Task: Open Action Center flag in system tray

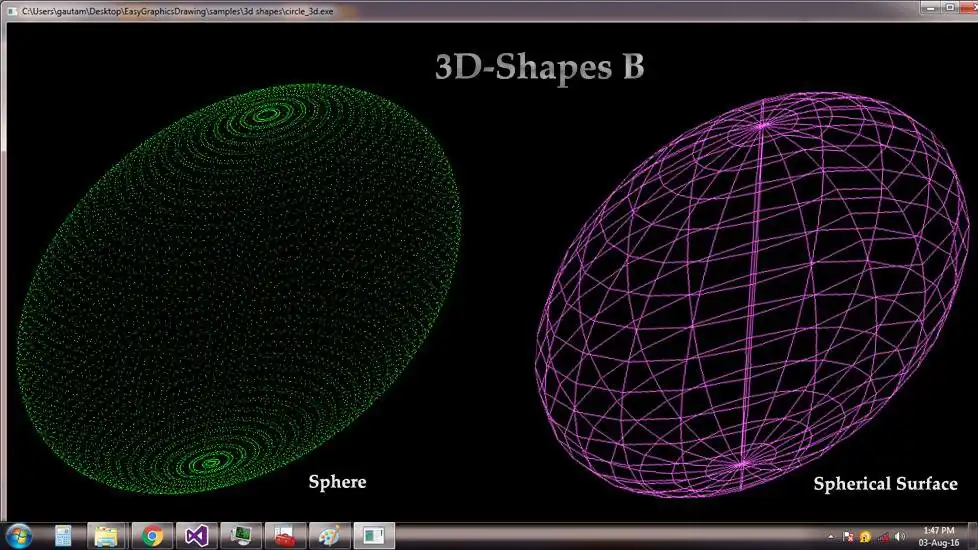Action: tap(848, 537)
